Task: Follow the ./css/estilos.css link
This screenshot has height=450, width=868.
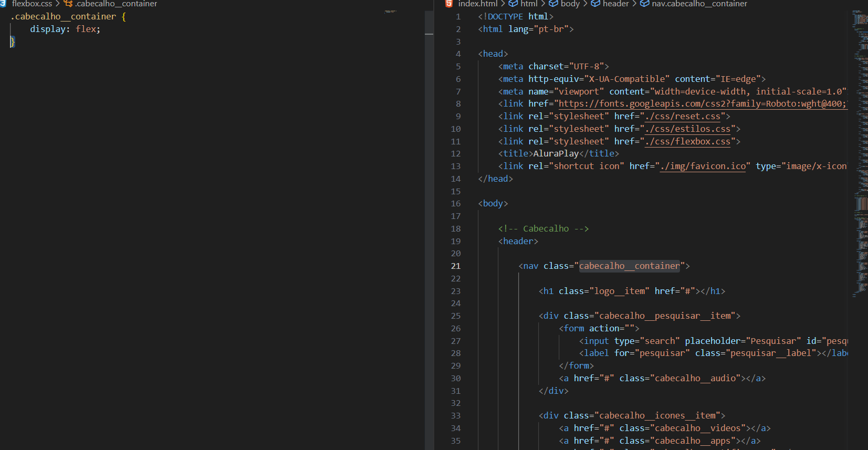Action: pyautogui.click(x=688, y=129)
